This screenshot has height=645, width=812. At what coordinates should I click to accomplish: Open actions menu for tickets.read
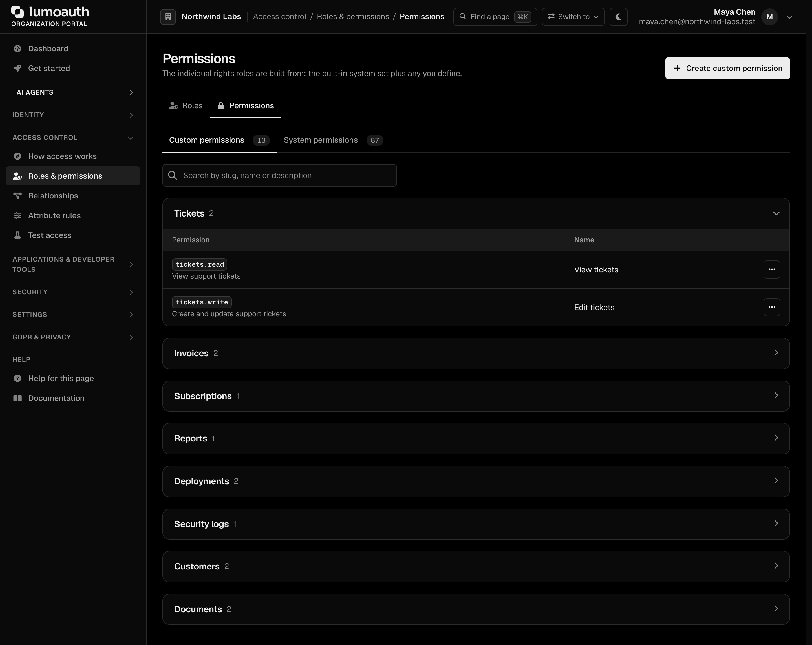pos(772,270)
